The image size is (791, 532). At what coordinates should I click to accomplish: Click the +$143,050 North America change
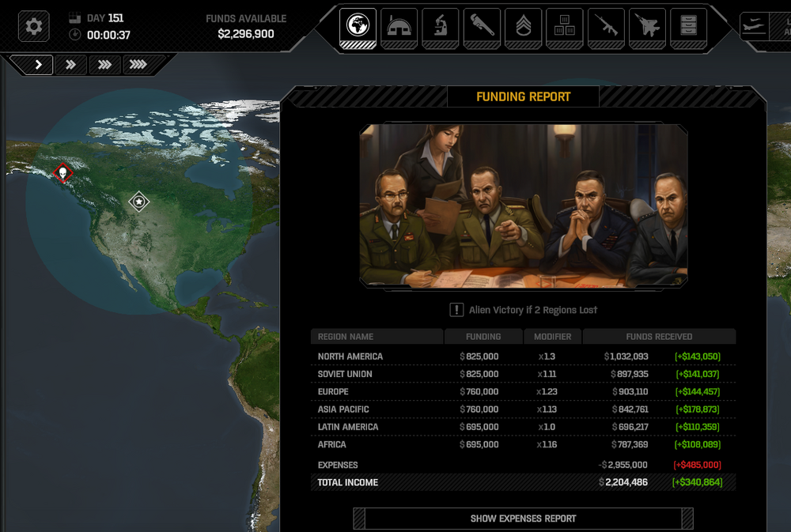click(x=698, y=357)
